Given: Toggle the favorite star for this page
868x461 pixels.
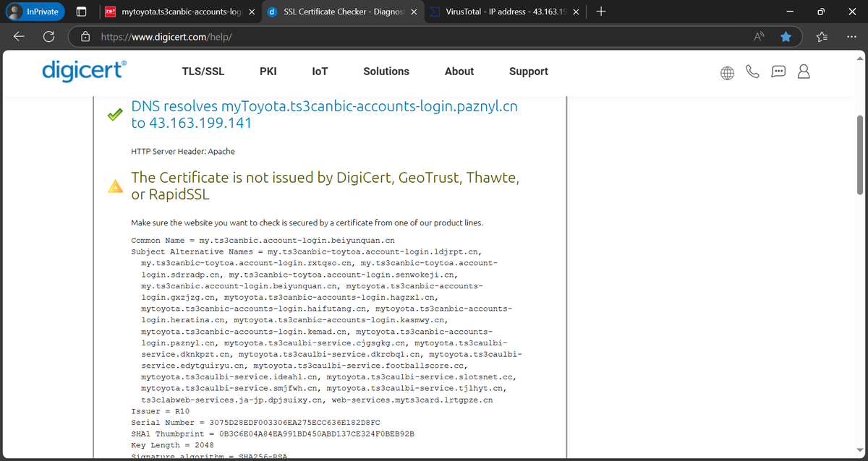Looking at the screenshot, I should pos(786,36).
